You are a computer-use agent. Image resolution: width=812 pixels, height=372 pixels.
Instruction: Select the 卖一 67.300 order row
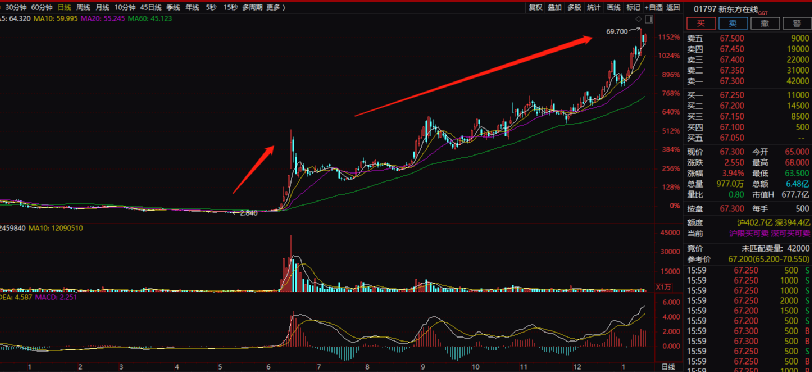[x=748, y=81]
